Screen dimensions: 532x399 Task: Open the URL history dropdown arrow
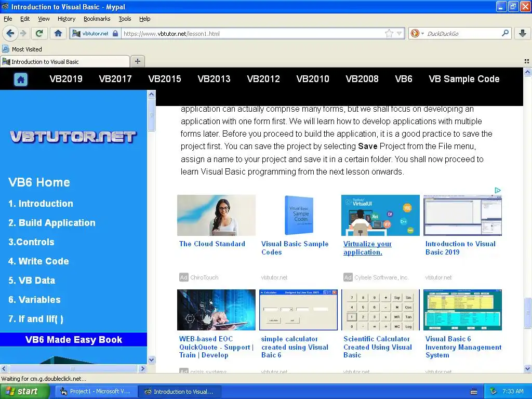tap(400, 33)
